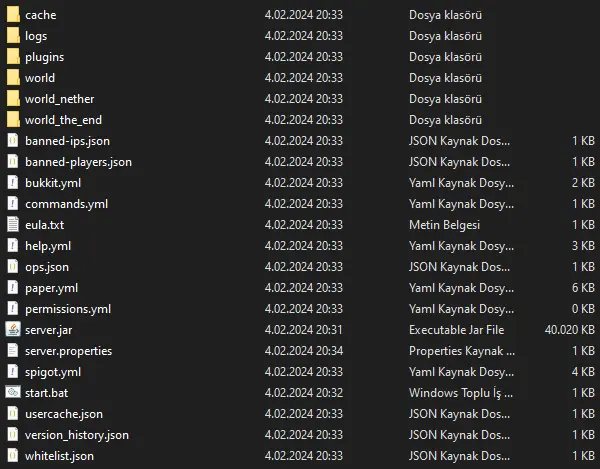Image resolution: width=600 pixels, height=469 pixels.
Task: Click the eula.txt document icon
Action: point(13,225)
